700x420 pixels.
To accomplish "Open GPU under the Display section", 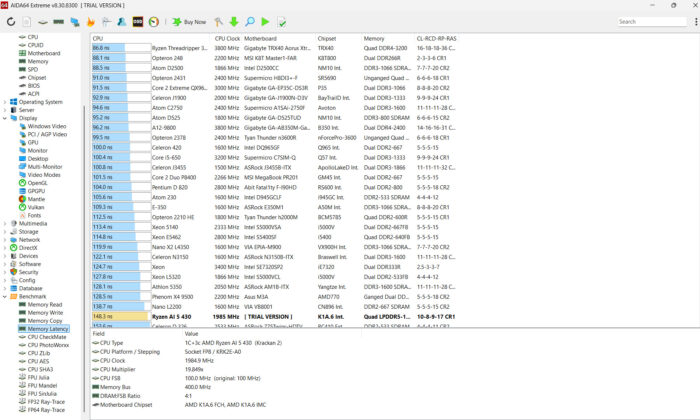I will click(x=33, y=142).
